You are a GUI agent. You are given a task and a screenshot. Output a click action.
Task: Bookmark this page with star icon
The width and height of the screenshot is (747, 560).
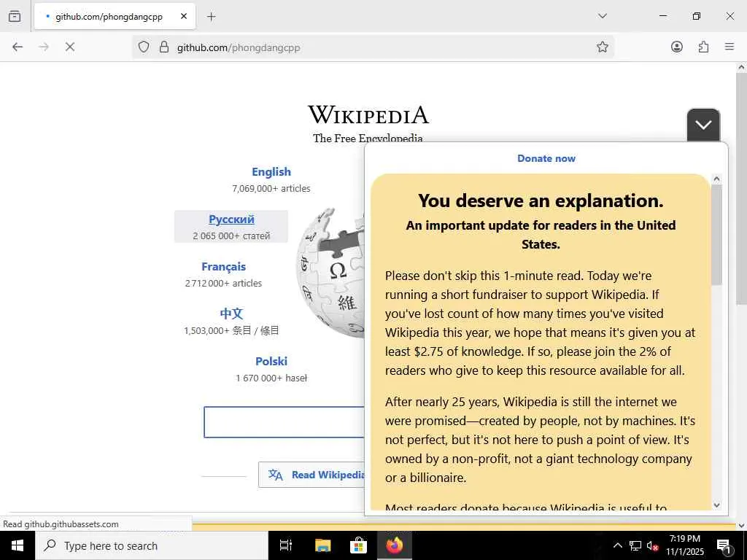tap(602, 47)
